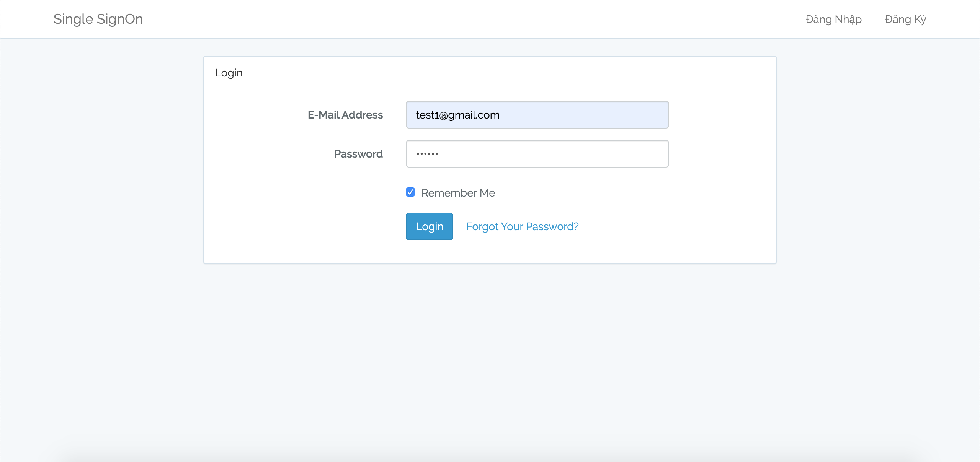This screenshot has width=980, height=462.
Task: Uncheck the Remember Me checkbox
Action: coord(410,192)
